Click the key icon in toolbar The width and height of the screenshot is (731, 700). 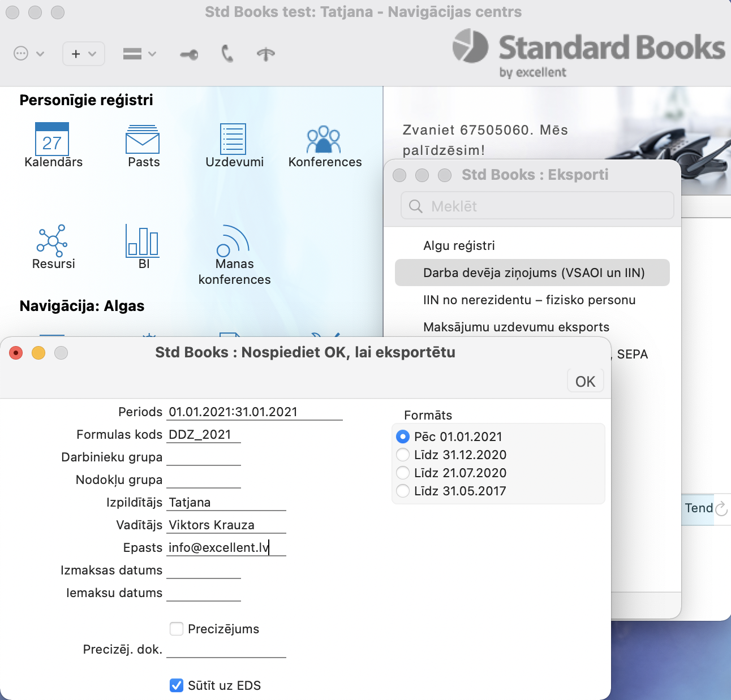pyautogui.click(x=189, y=54)
